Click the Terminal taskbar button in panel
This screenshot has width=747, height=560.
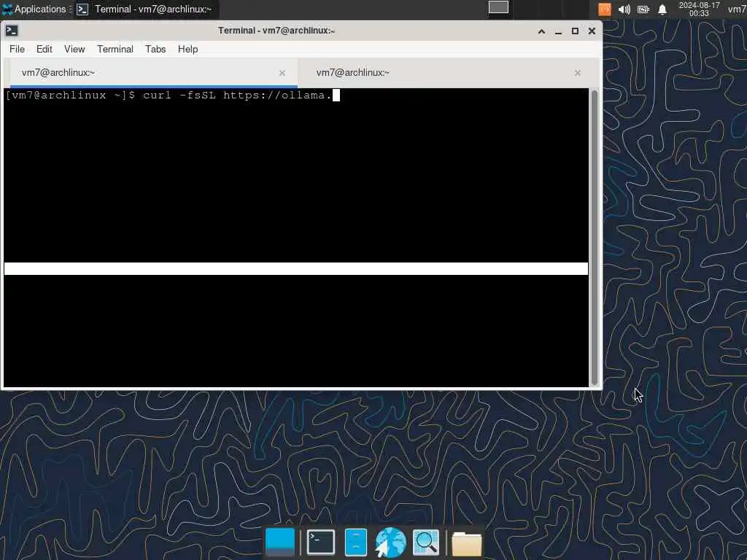145,9
